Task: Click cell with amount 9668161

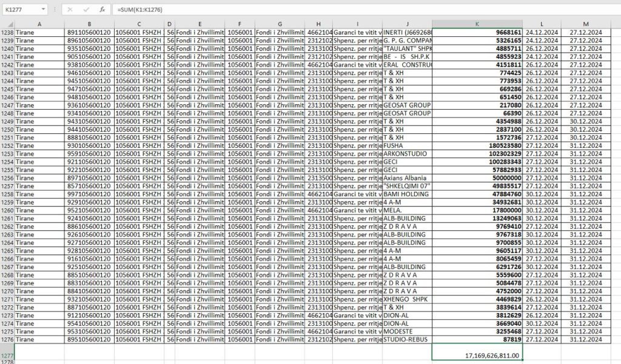Action: (x=477, y=33)
